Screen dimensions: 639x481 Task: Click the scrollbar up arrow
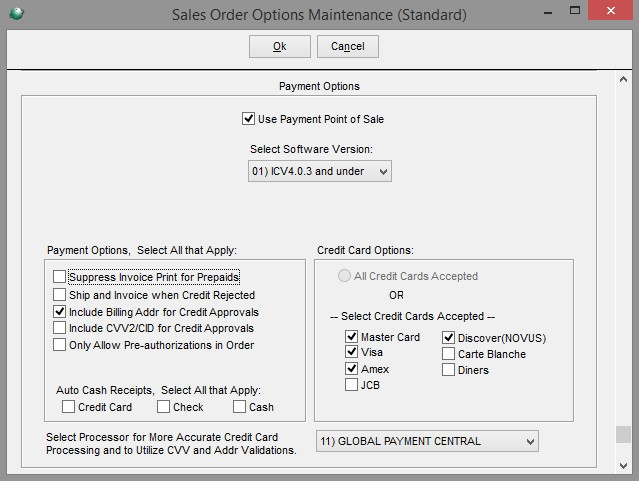(623, 79)
